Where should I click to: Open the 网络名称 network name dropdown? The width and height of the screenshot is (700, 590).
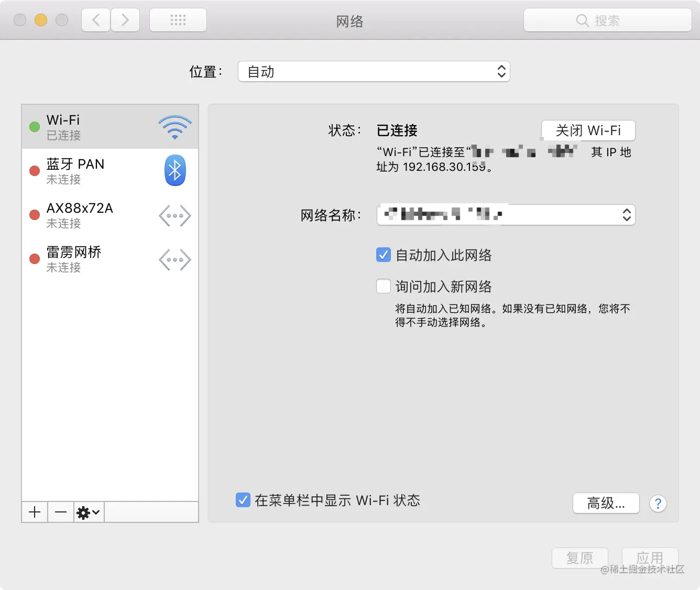[x=506, y=215]
